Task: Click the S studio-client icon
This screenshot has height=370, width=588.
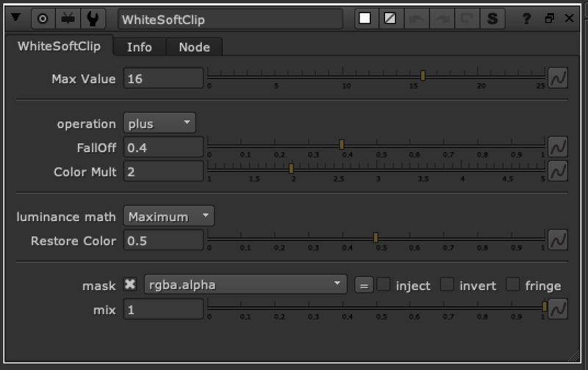Action: [x=492, y=19]
